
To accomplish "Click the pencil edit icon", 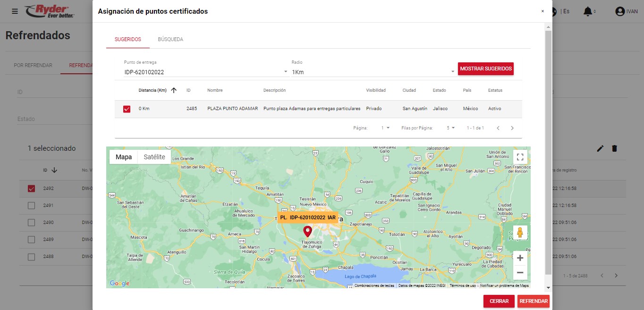I will (x=600, y=148).
